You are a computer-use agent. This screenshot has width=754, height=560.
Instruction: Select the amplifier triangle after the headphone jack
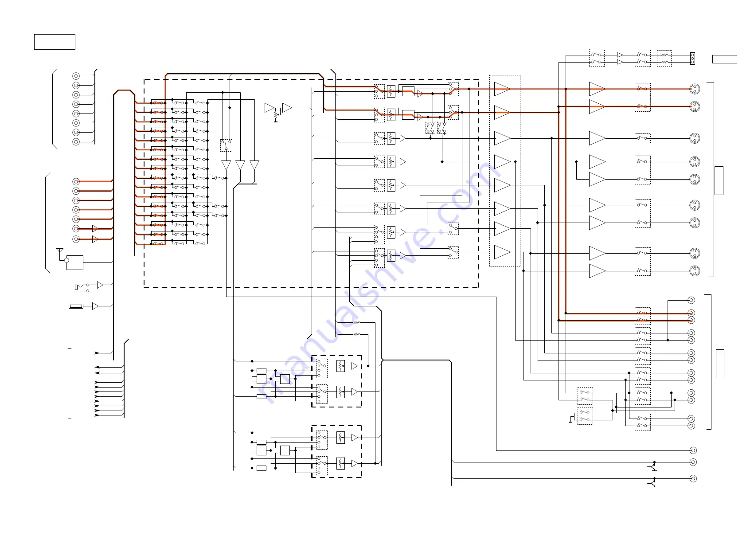tap(100, 285)
